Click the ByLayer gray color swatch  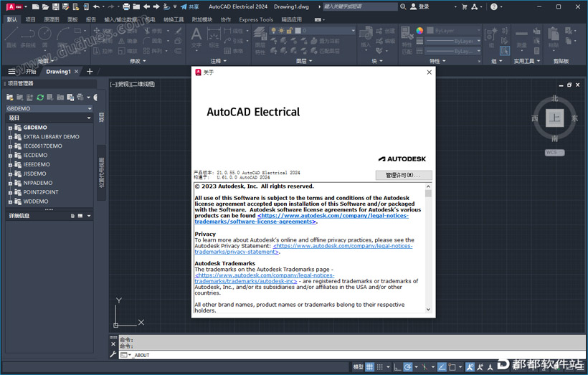pyautogui.click(x=430, y=30)
